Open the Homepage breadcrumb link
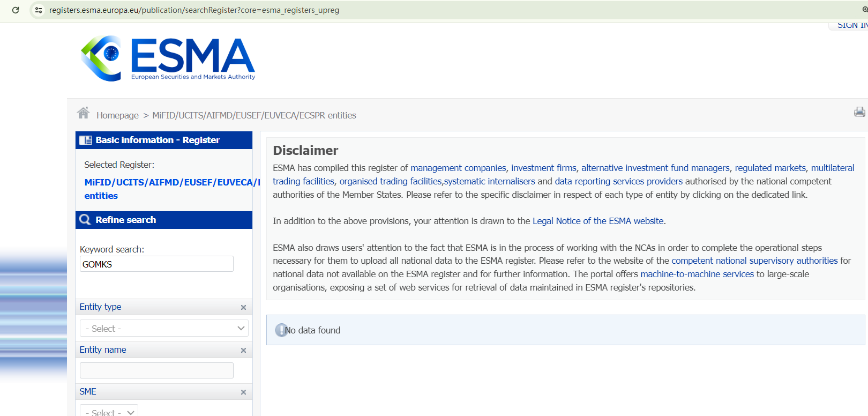 117,115
